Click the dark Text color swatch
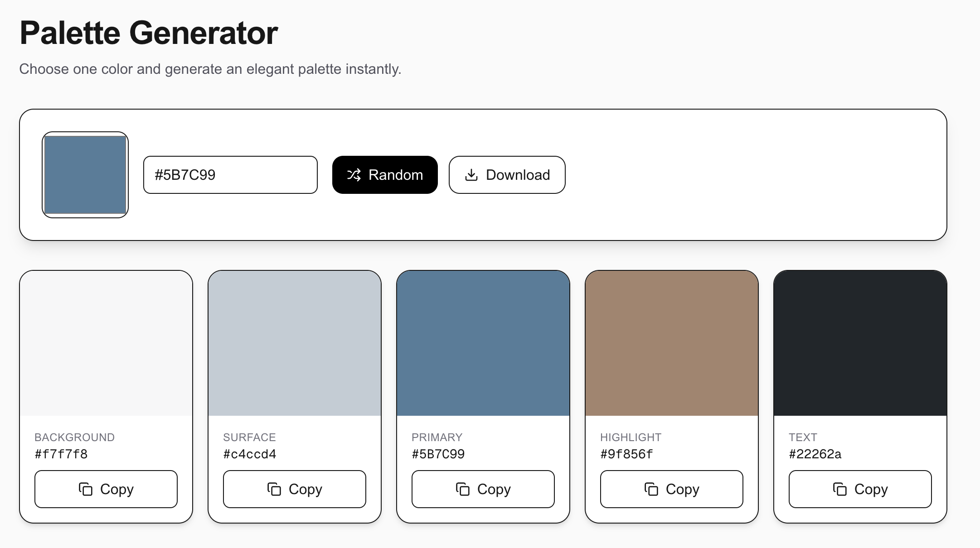 [x=860, y=343]
